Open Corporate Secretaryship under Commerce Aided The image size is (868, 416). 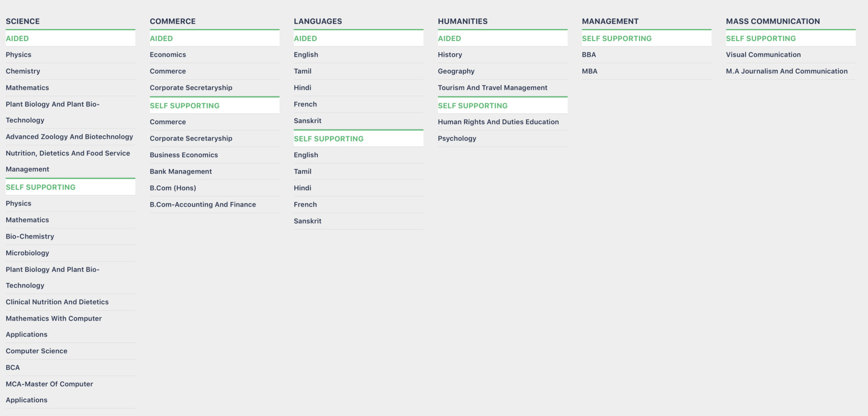[x=191, y=88]
